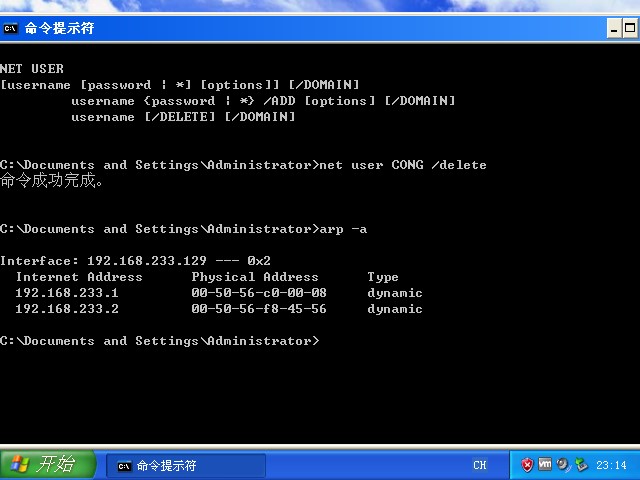Viewport: 640px width, 480px height.
Task: Select the IP 192.168.233.2 entry
Action: [67, 309]
